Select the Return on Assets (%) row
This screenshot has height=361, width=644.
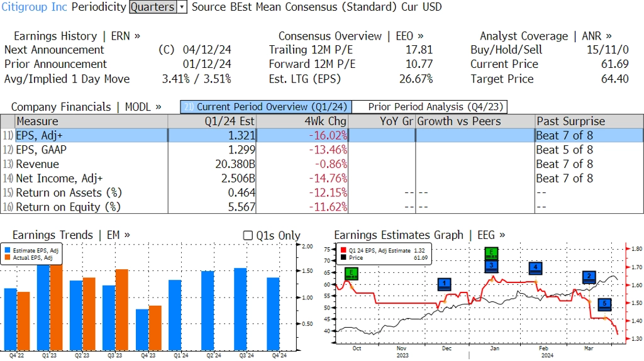(x=322, y=193)
